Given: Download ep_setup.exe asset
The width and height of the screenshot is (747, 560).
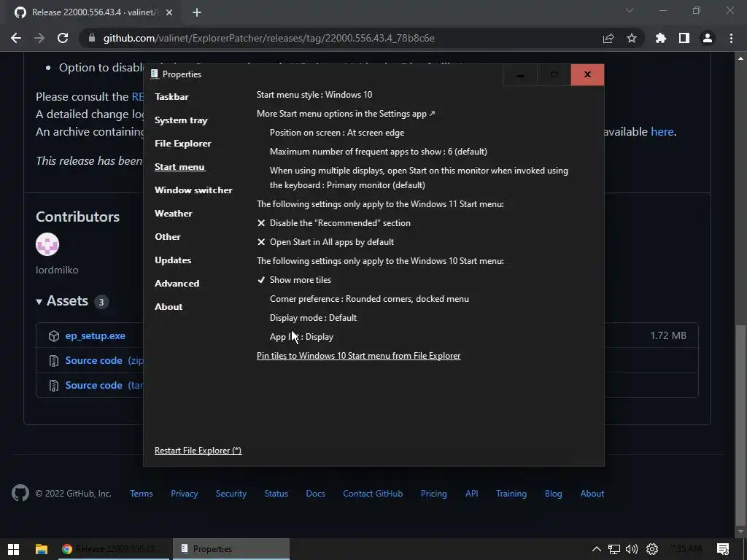Looking at the screenshot, I should pyautogui.click(x=96, y=335).
